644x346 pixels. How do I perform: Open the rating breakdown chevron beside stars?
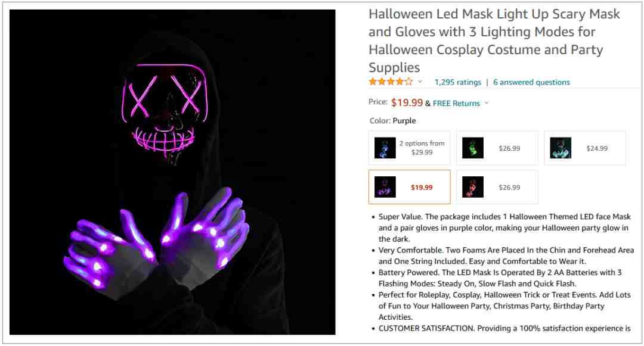pos(420,82)
